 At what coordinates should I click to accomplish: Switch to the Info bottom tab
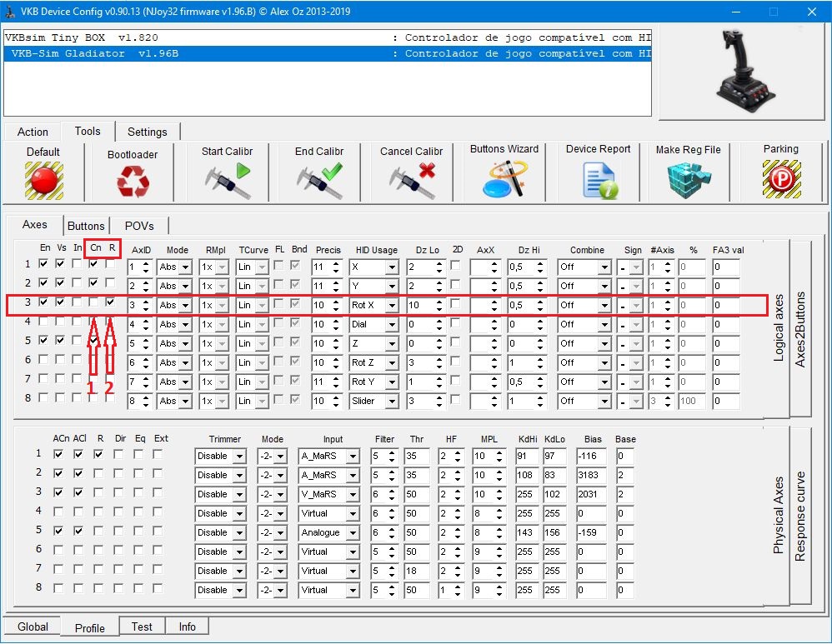187,627
